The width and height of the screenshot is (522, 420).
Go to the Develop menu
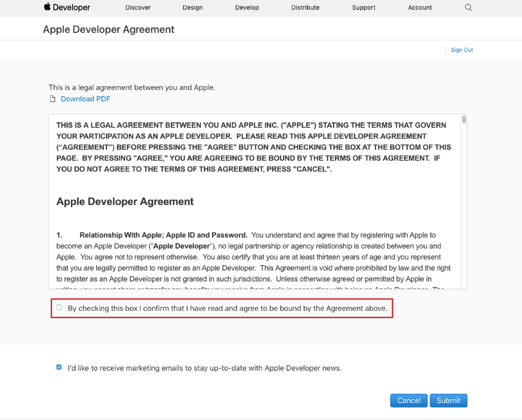click(247, 8)
